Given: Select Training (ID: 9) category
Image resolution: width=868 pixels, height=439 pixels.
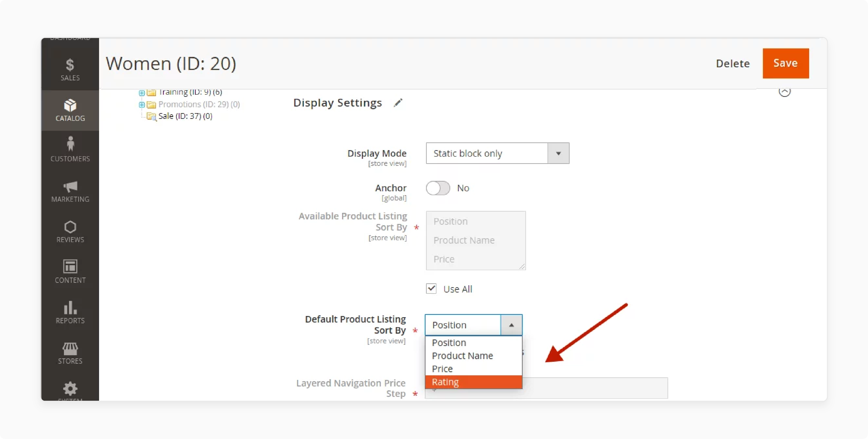Looking at the screenshot, I should 190,92.
